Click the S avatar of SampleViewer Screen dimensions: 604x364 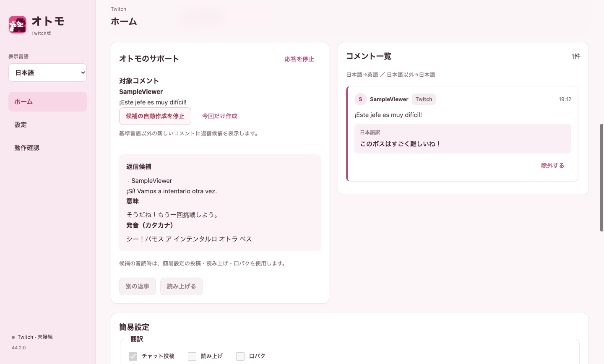(x=360, y=99)
